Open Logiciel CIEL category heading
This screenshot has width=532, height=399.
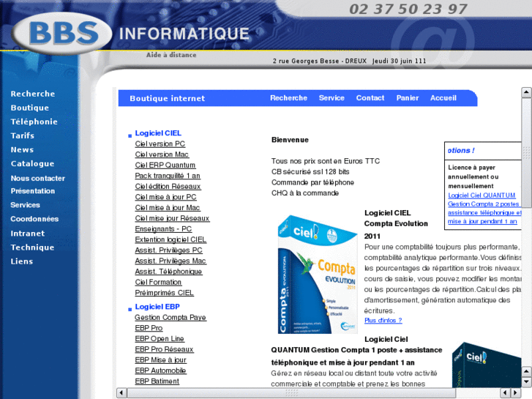coord(158,133)
